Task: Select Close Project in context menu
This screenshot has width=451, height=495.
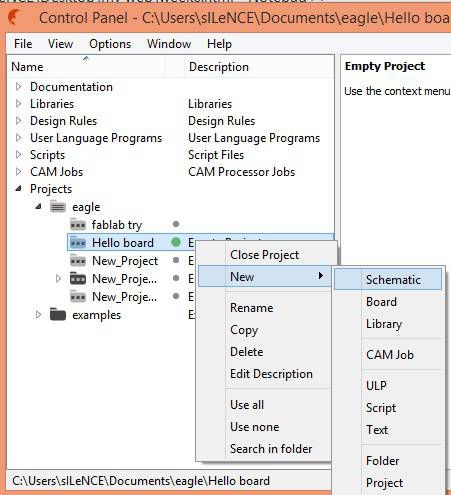Action: tap(264, 255)
